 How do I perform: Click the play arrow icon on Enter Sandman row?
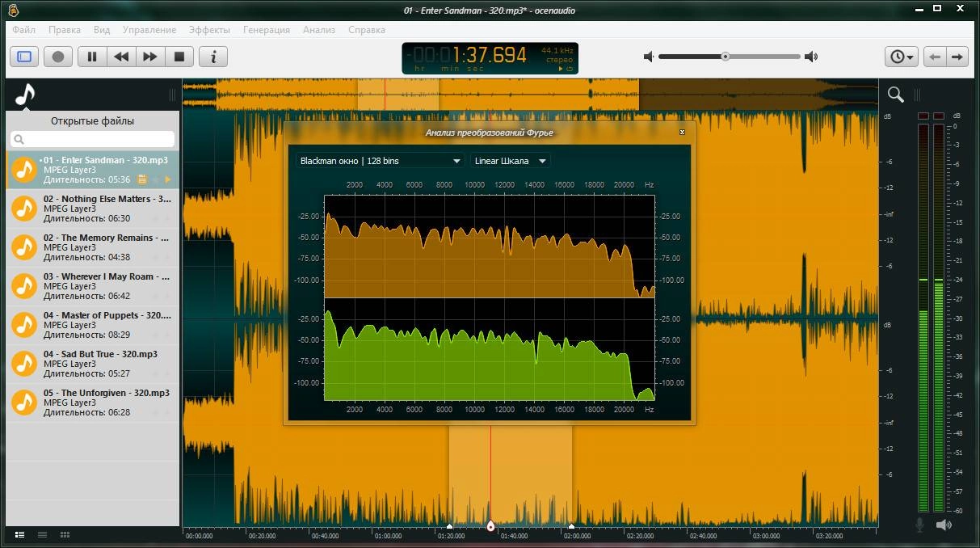click(168, 179)
